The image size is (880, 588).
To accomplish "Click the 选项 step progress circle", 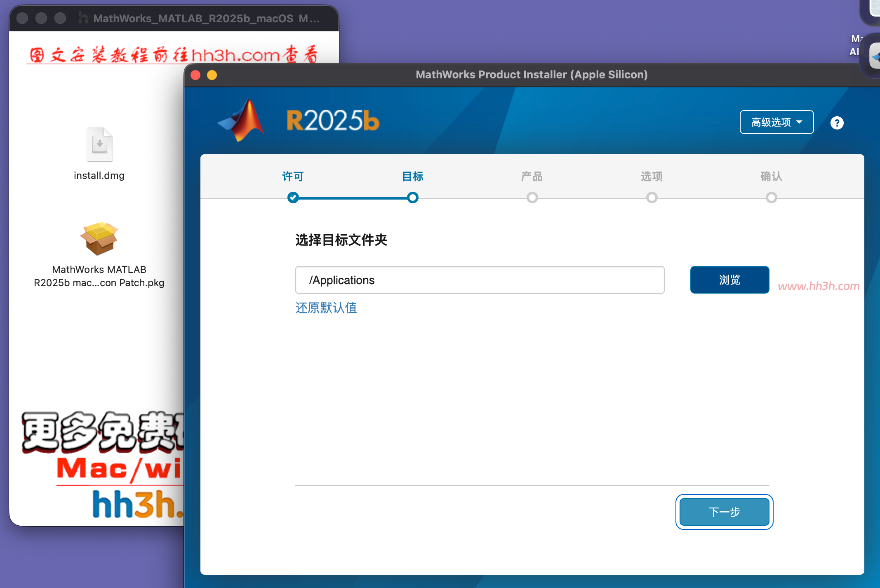I will pos(652,198).
